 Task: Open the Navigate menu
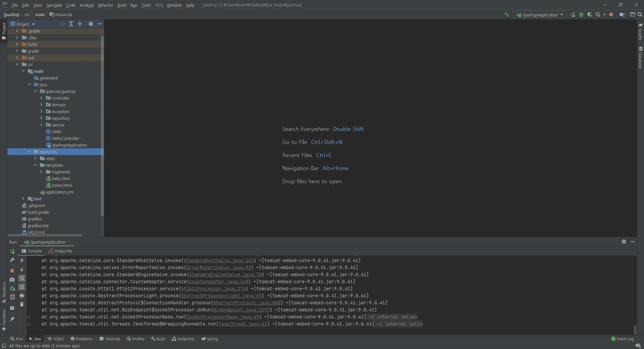pos(54,5)
